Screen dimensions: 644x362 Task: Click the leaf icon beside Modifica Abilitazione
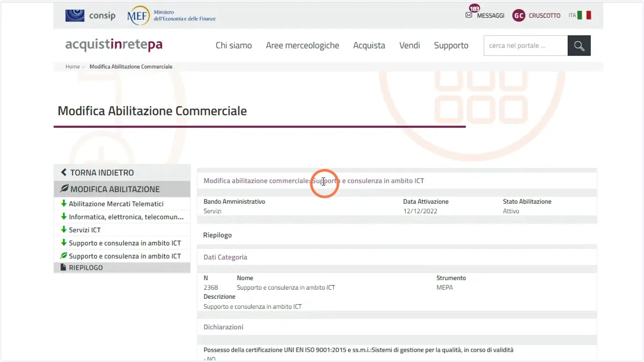[x=64, y=189]
